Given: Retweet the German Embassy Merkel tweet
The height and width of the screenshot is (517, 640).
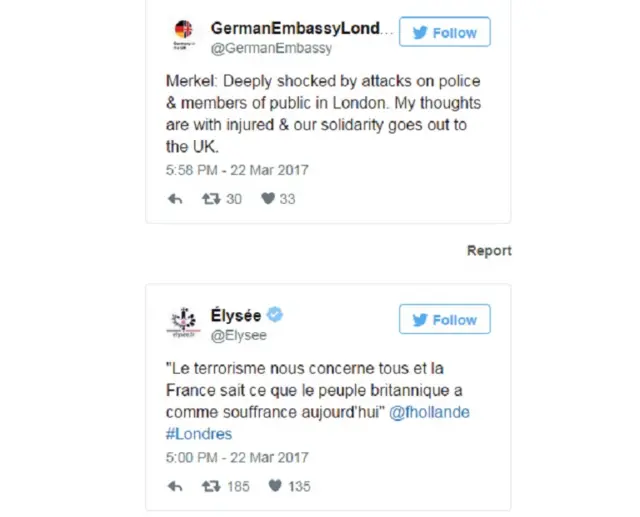Looking at the screenshot, I should pyautogui.click(x=211, y=199).
